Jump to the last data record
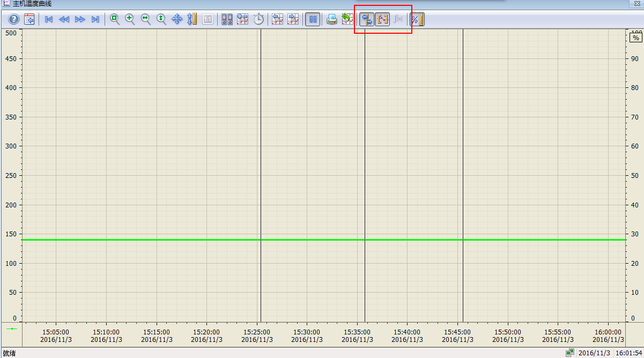 (95, 20)
